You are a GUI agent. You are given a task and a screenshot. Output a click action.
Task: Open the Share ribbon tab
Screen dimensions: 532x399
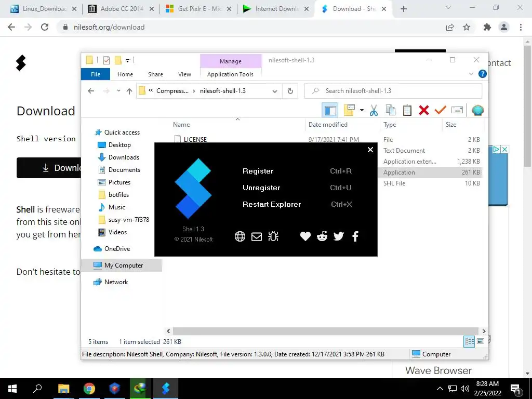click(x=155, y=74)
